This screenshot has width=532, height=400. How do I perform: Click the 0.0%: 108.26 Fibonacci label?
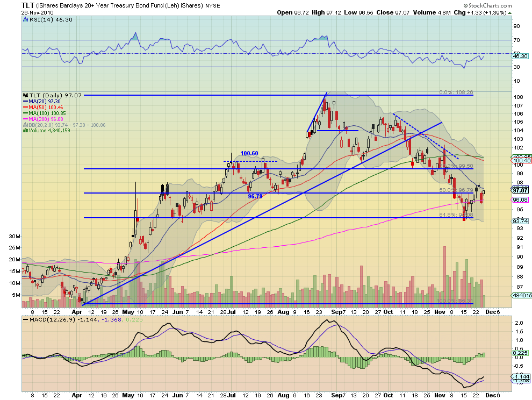click(456, 92)
